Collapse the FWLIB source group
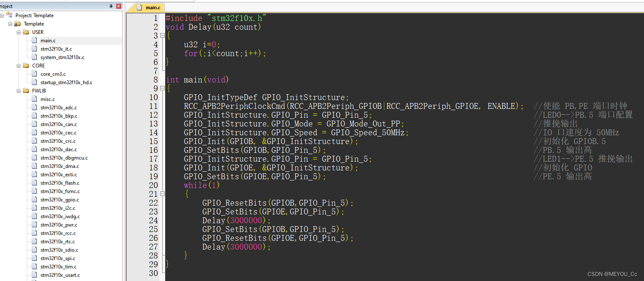Viewport: 644px width, 281px height. coord(19,91)
